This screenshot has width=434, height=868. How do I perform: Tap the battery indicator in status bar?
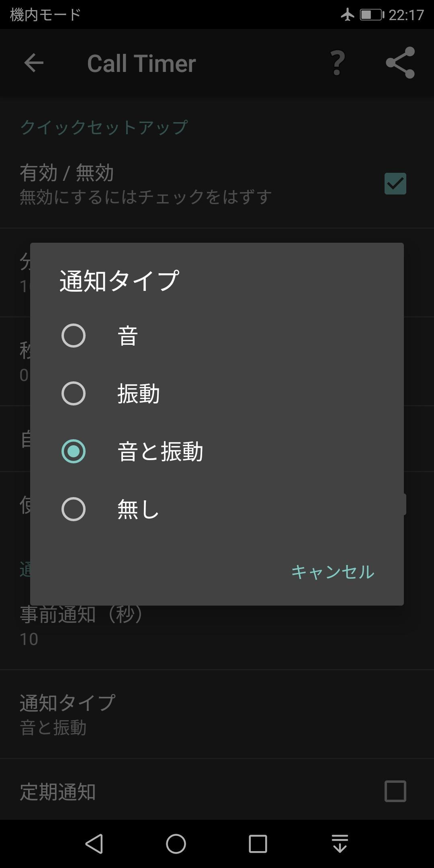point(372,15)
